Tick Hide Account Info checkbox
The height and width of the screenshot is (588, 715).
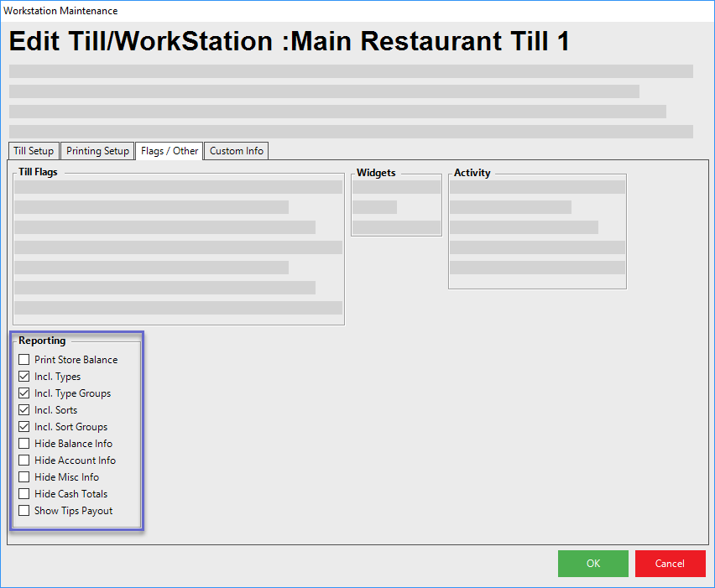(x=24, y=461)
